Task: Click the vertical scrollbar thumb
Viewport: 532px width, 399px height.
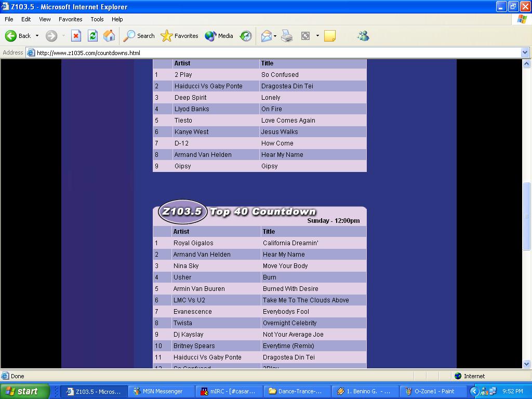Action: point(526,216)
